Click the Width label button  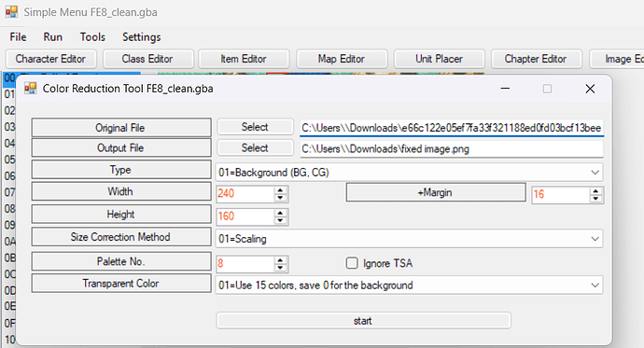tap(121, 191)
